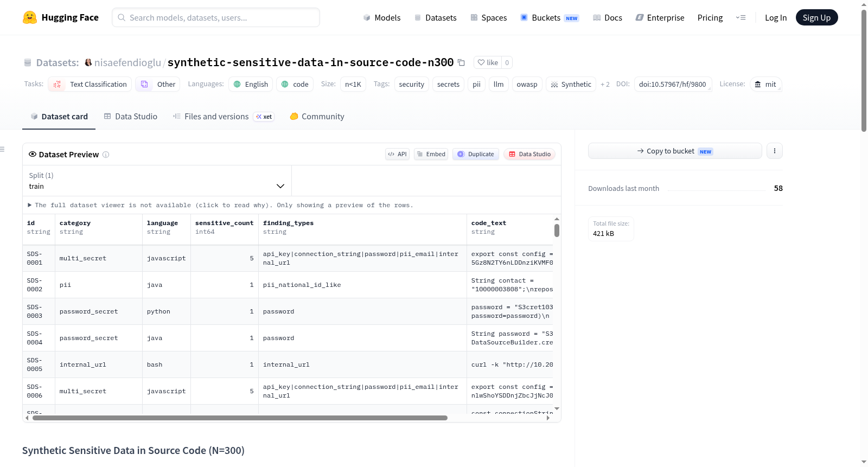Open the left sidebar toggle icon
Screen dimensions: 868x467
click(2, 149)
